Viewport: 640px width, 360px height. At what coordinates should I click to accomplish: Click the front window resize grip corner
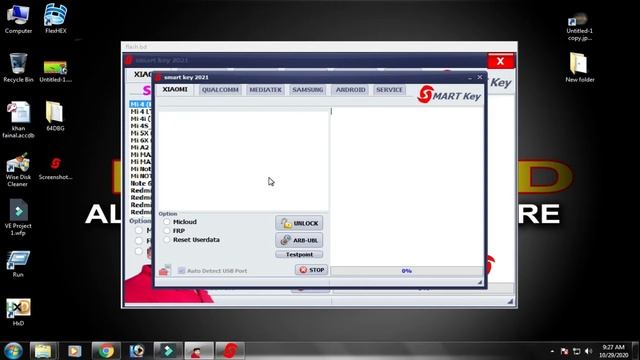[480, 282]
